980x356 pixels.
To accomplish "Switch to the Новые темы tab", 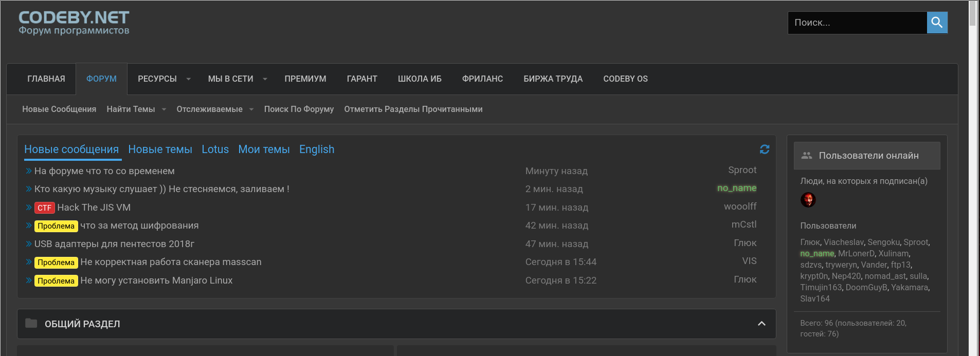I will 160,149.
